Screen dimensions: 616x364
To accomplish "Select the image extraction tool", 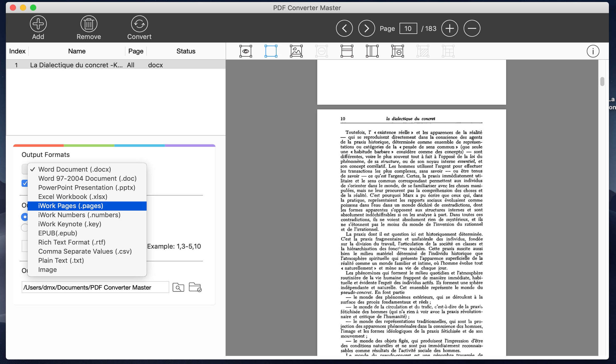I will click(x=296, y=51).
